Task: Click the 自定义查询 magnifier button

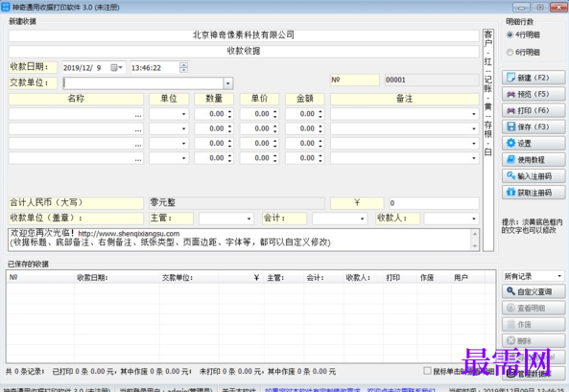Action: point(533,291)
